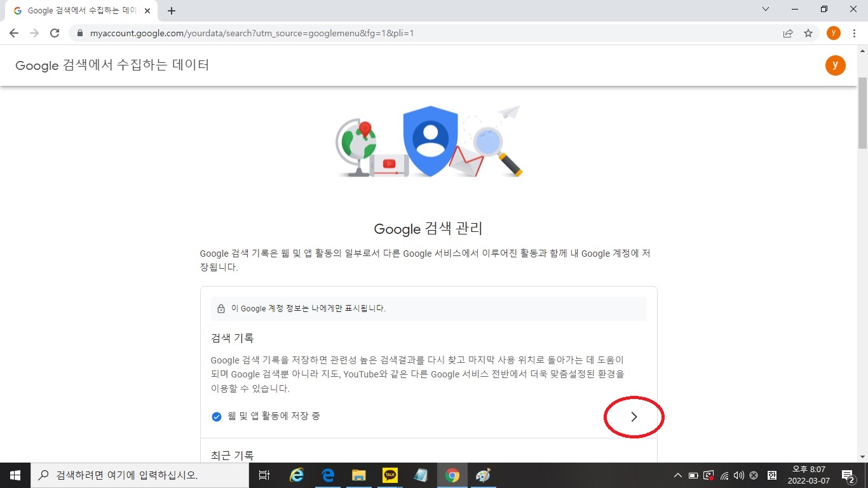Open 검색 기록 settings with the right chevron
Viewport: 868px width, 488px height.
(634, 417)
